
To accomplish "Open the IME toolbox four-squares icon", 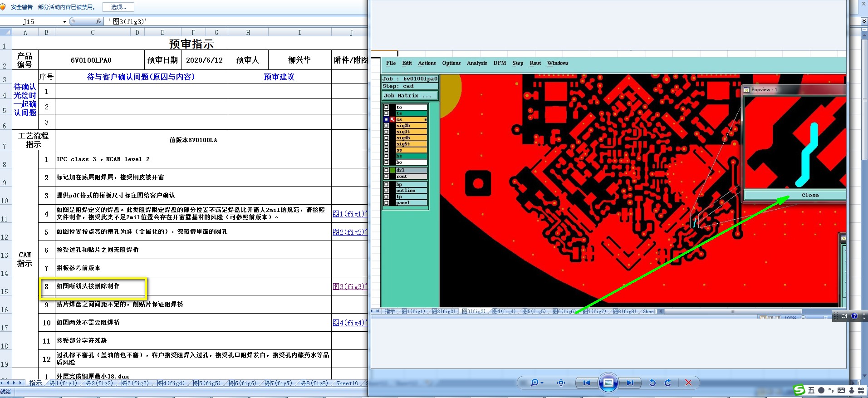I will tap(861, 390).
